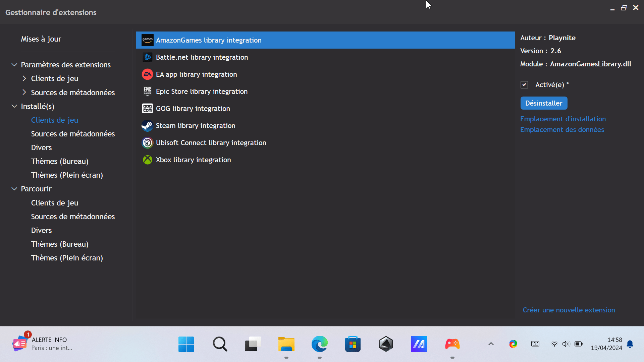Open battery status tray icon
The height and width of the screenshot is (362, 644).
click(578, 344)
